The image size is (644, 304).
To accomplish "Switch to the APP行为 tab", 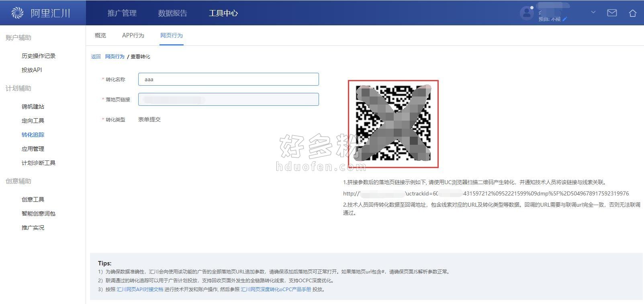I will click(x=133, y=35).
